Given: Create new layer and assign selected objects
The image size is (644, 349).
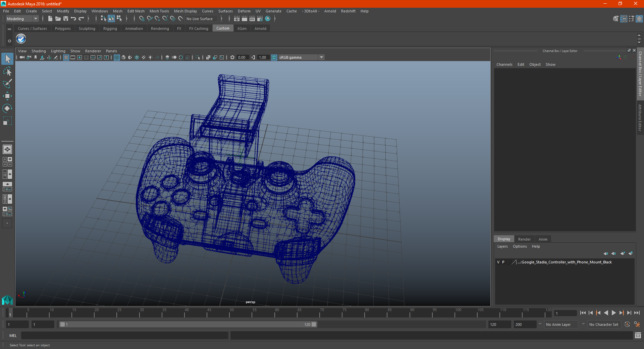Looking at the screenshot, I should [631, 253].
